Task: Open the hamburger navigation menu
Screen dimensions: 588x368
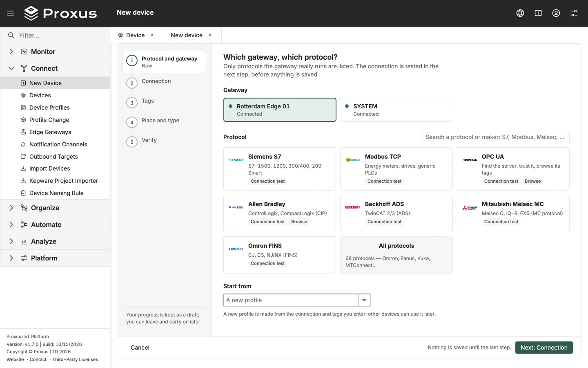Action: [x=11, y=13]
